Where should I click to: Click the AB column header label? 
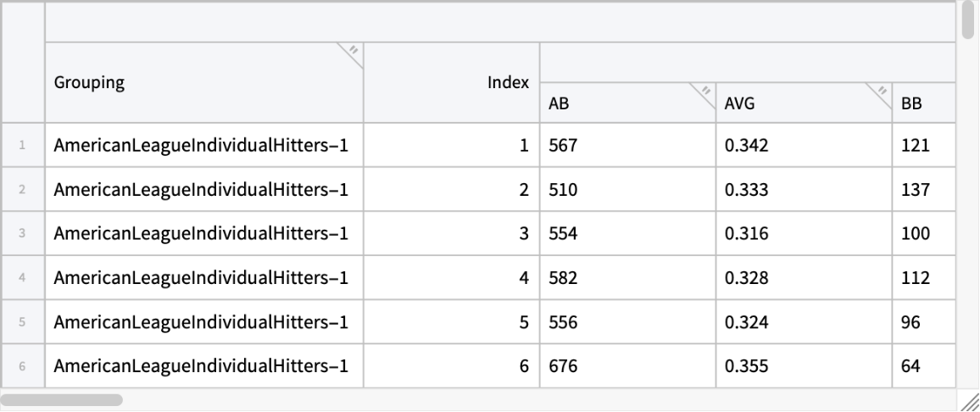[559, 103]
